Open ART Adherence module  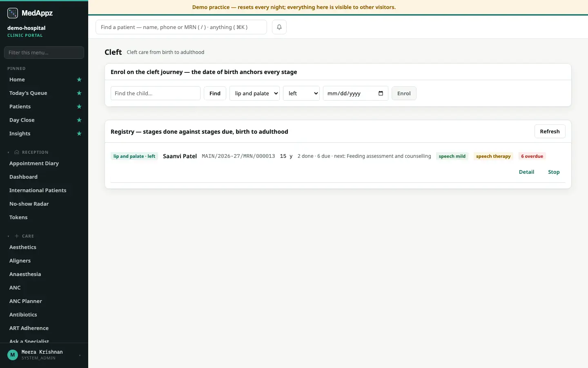tap(29, 328)
